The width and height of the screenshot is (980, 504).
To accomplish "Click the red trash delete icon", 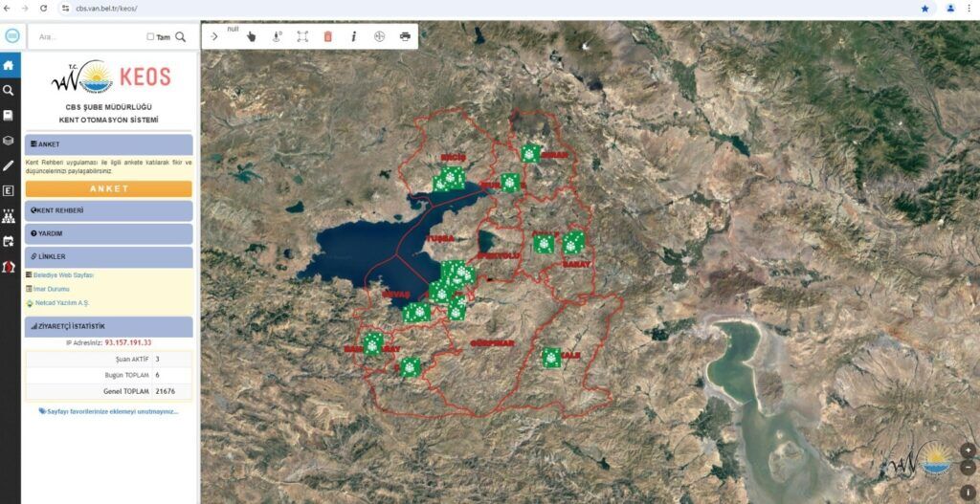I will [x=328, y=36].
